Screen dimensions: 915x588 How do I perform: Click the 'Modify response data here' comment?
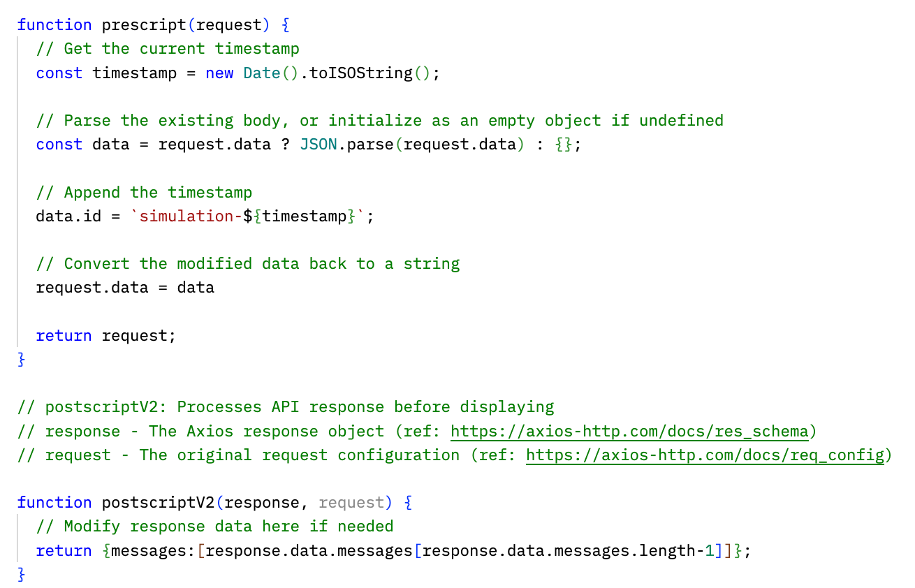point(215,526)
